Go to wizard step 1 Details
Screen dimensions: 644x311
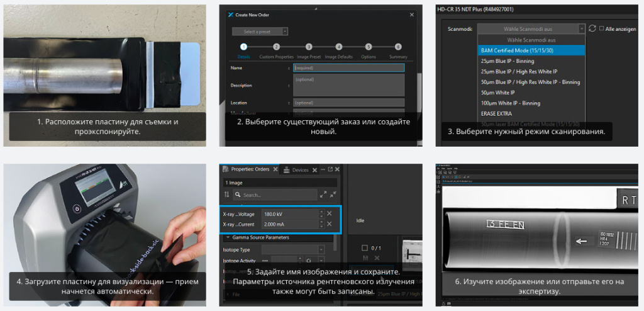(x=243, y=47)
